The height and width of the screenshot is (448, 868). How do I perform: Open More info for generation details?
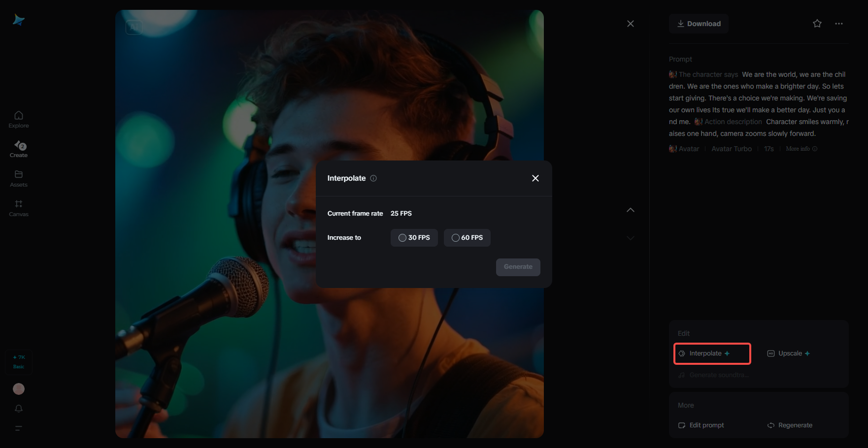pos(801,149)
